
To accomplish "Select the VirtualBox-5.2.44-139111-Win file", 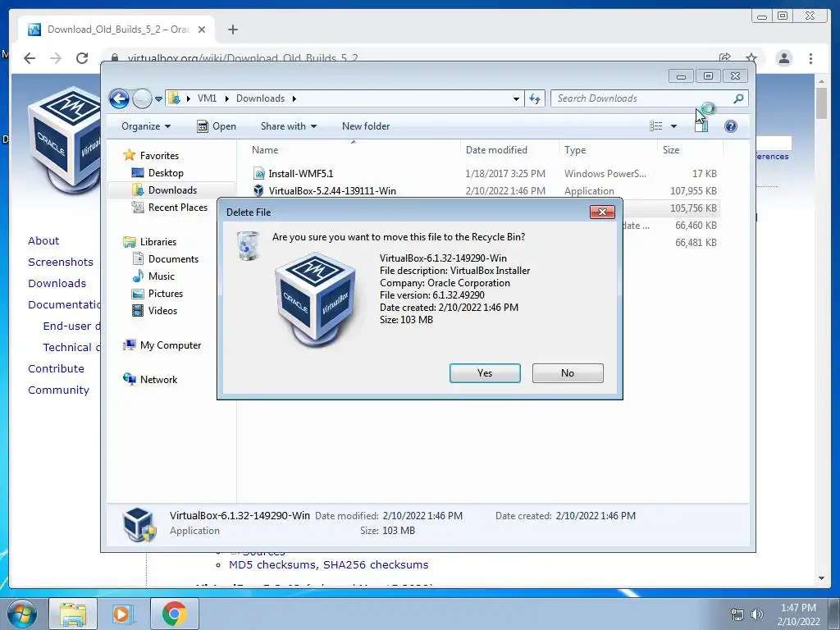I will [332, 190].
